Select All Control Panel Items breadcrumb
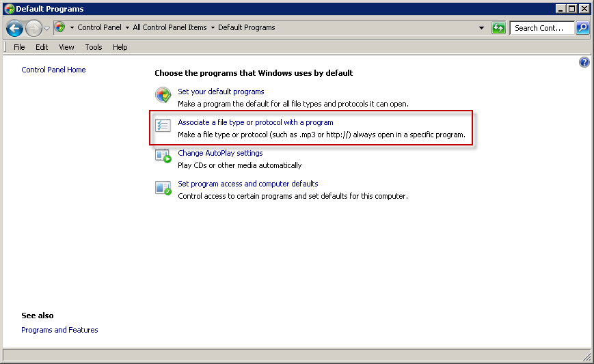 pyautogui.click(x=170, y=27)
